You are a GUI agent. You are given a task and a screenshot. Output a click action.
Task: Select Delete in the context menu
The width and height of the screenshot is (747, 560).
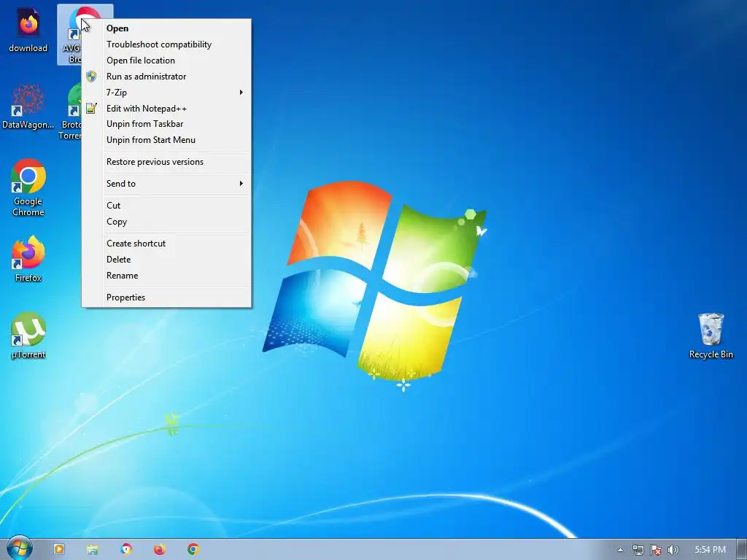click(166, 260)
